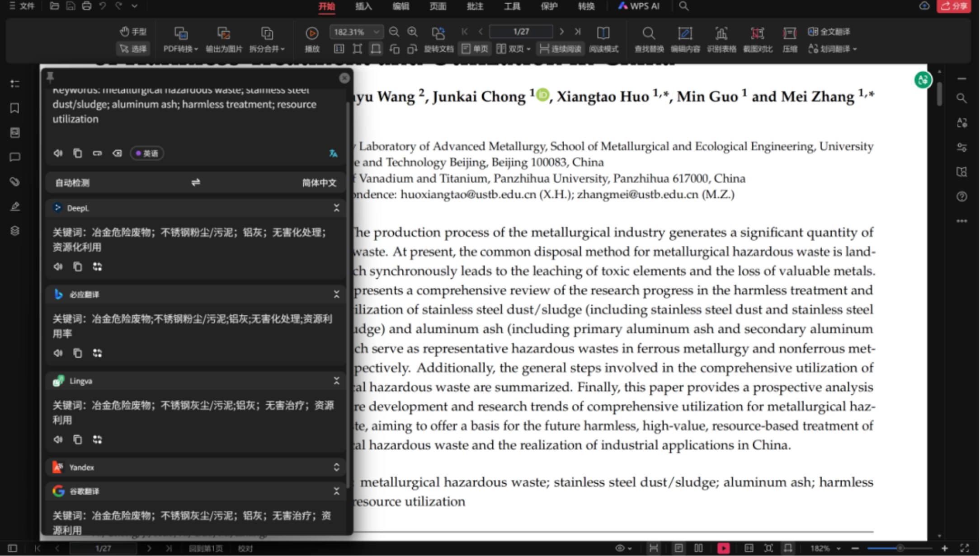Click the print icon in quick access bar
Image resolution: width=980 pixels, height=556 pixels.
(x=87, y=6)
